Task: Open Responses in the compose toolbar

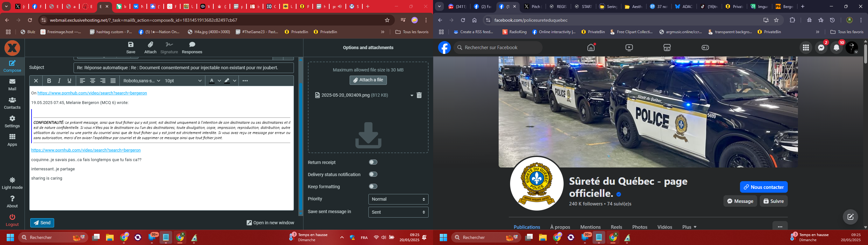Action: [x=192, y=48]
